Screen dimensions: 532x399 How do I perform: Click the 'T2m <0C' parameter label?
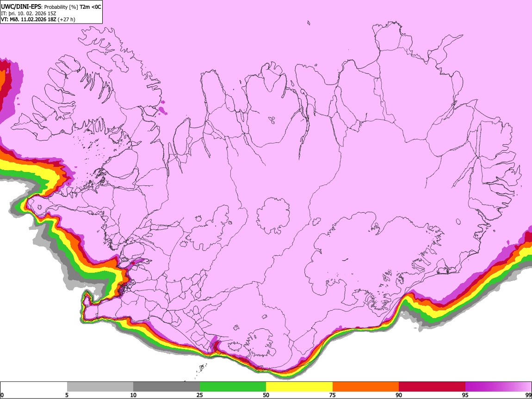pos(90,7)
